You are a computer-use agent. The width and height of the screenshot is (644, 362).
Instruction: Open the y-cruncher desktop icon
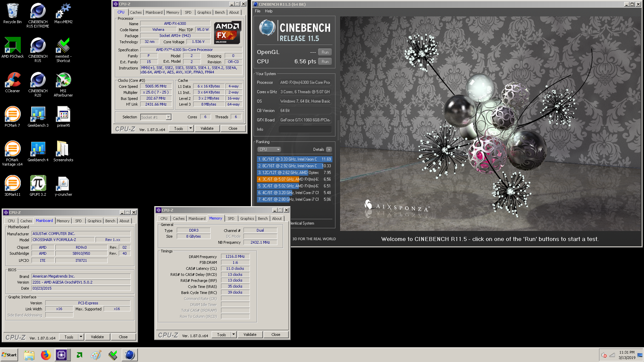point(63,186)
